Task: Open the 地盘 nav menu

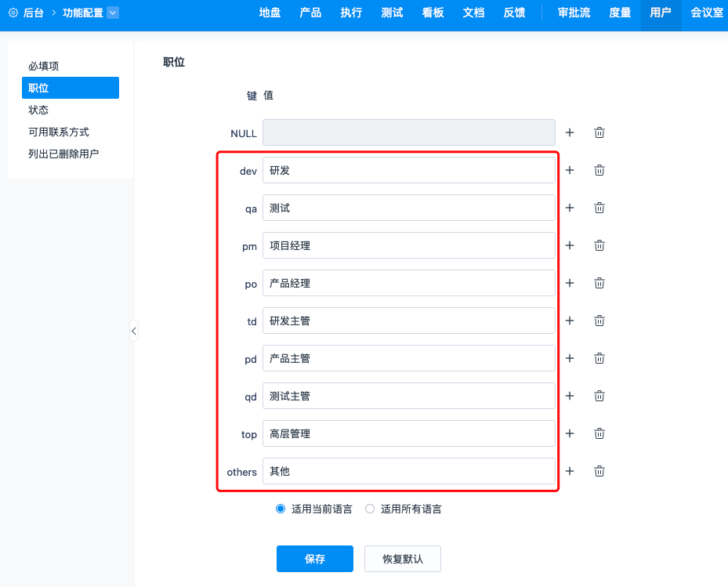Action: point(270,13)
